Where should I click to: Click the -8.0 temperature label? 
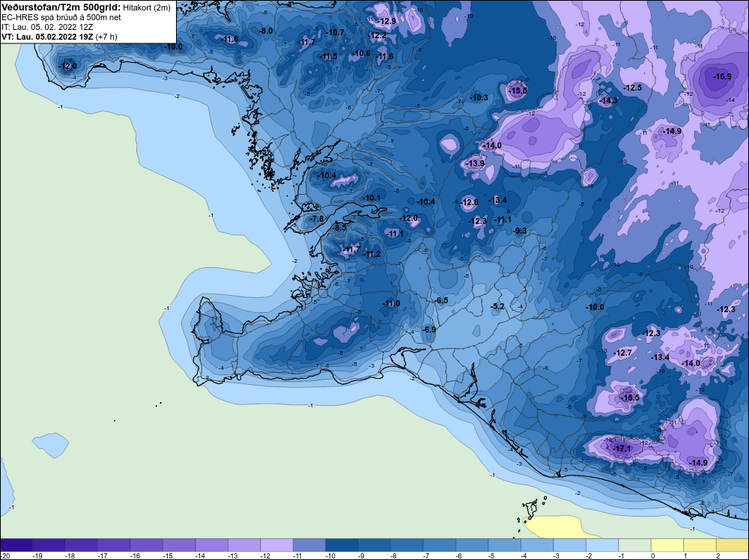(266, 31)
